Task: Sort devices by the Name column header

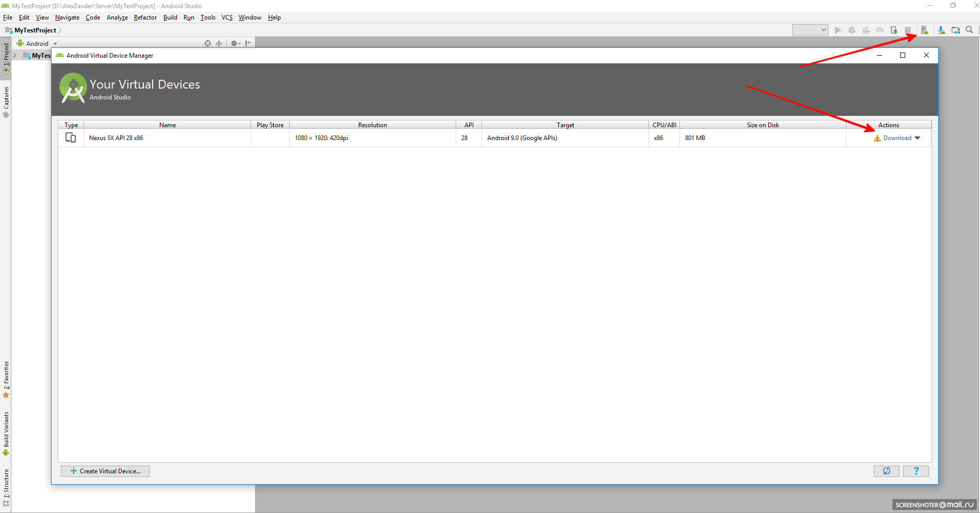Action: tap(168, 125)
